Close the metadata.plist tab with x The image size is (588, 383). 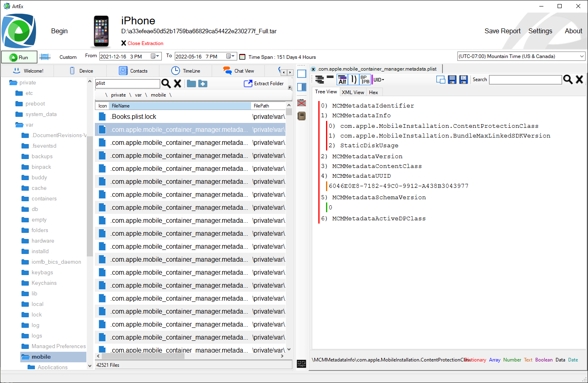(x=313, y=69)
